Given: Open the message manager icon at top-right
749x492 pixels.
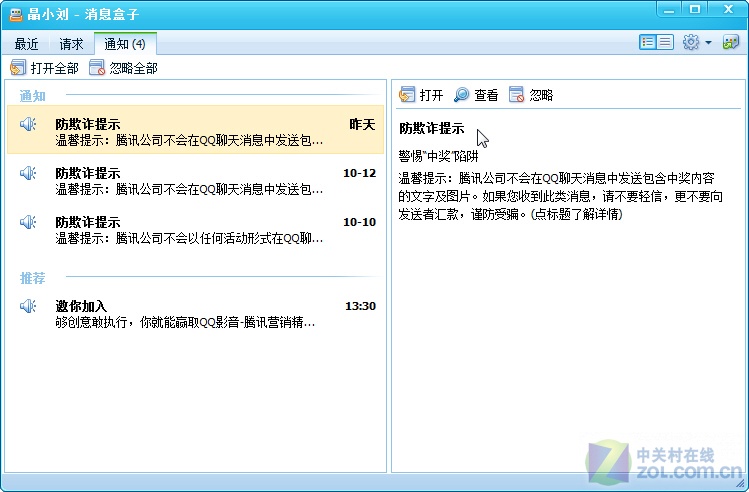Looking at the screenshot, I should 731,43.
